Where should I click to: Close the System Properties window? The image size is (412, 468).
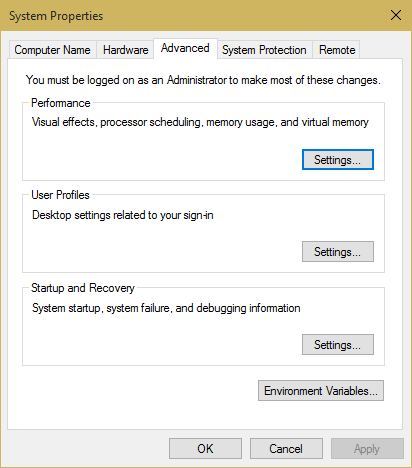click(x=396, y=15)
